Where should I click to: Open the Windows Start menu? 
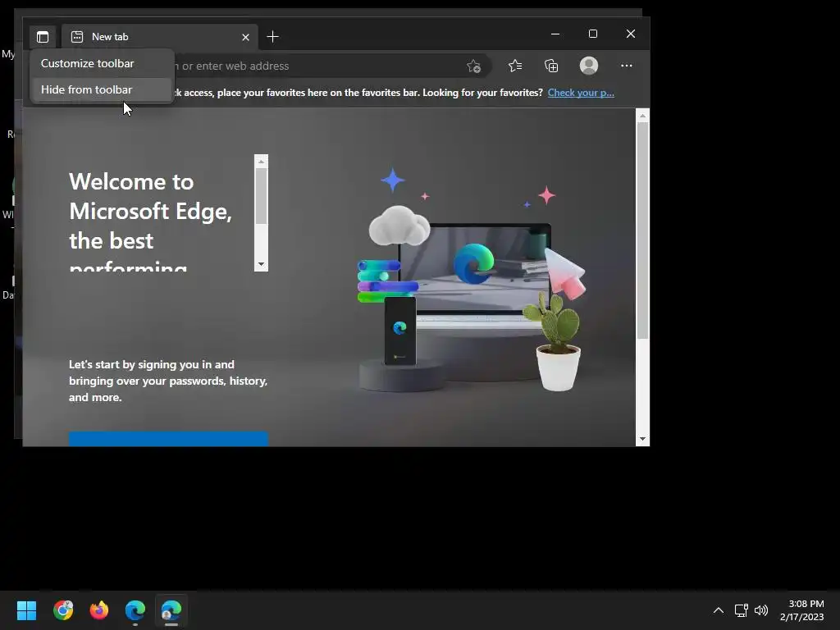pyautogui.click(x=26, y=609)
